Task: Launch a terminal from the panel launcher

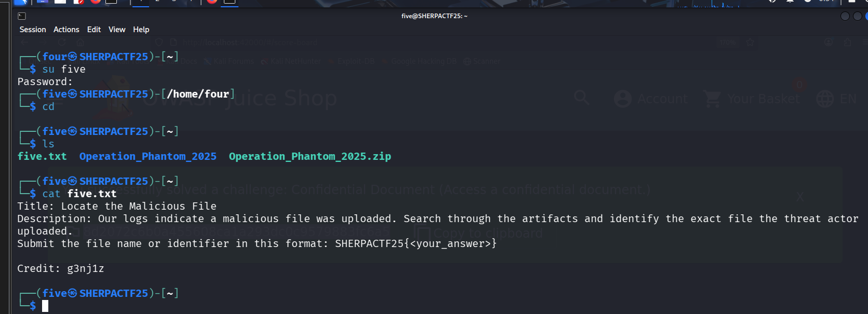Action: click(x=111, y=2)
